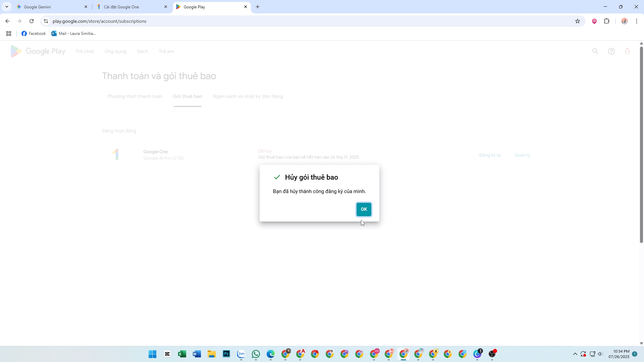Click the page's vertical scrollbar
This screenshot has height=362, width=644.
click(x=641, y=145)
